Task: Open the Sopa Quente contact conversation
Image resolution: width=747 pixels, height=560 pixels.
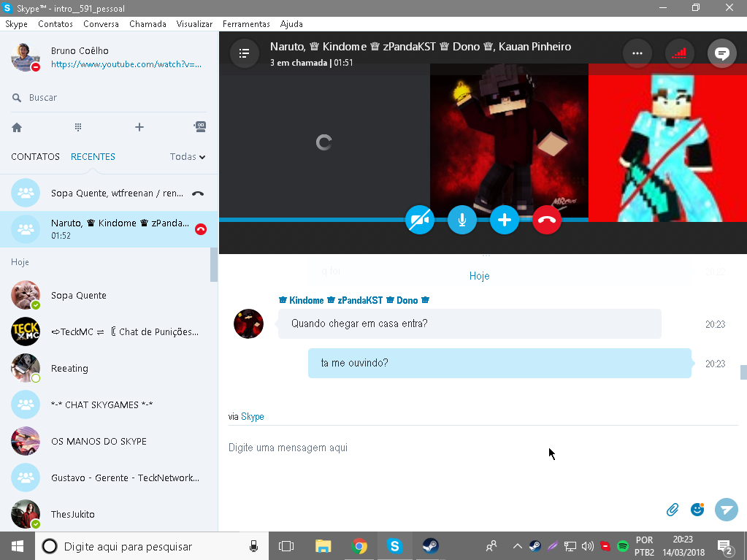Action: pos(109,295)
